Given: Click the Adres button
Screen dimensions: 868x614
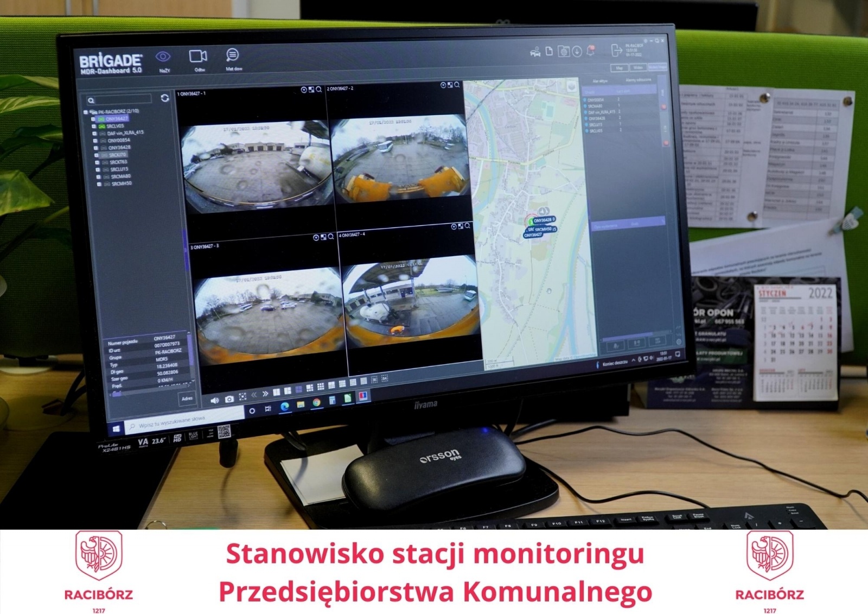Looking at the screenshot, I should pyautogui.click(x=187, y=398).
